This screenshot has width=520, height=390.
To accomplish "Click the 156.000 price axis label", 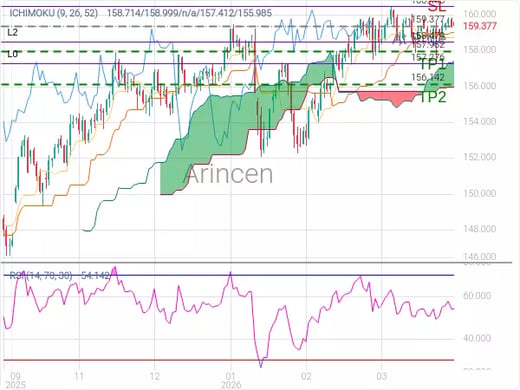I will point(480,86).
